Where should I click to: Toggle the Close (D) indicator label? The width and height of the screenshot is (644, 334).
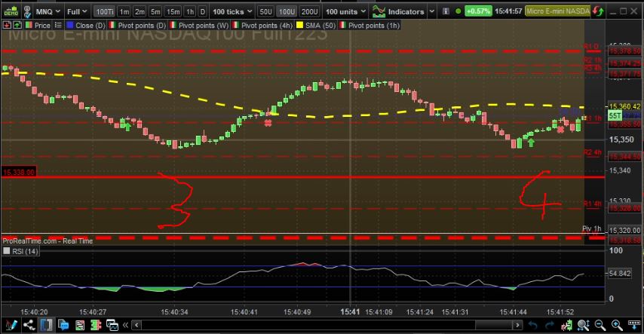coord(86,25)
